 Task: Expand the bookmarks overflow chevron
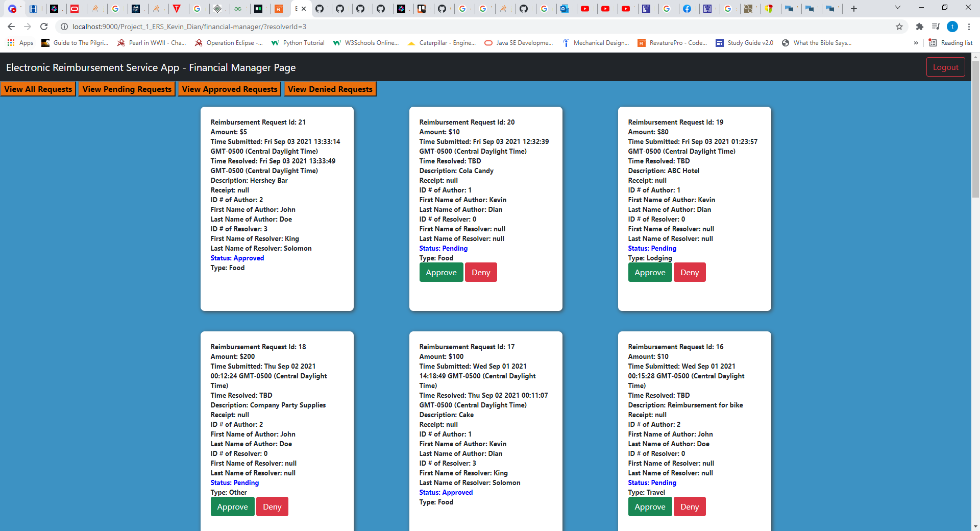(916, 43)
